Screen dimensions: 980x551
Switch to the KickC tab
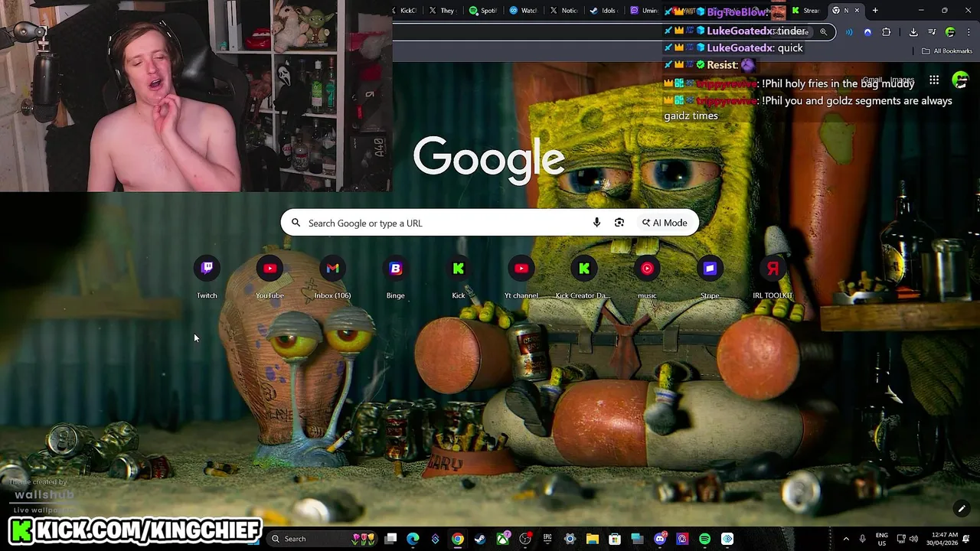click(404, 11)
